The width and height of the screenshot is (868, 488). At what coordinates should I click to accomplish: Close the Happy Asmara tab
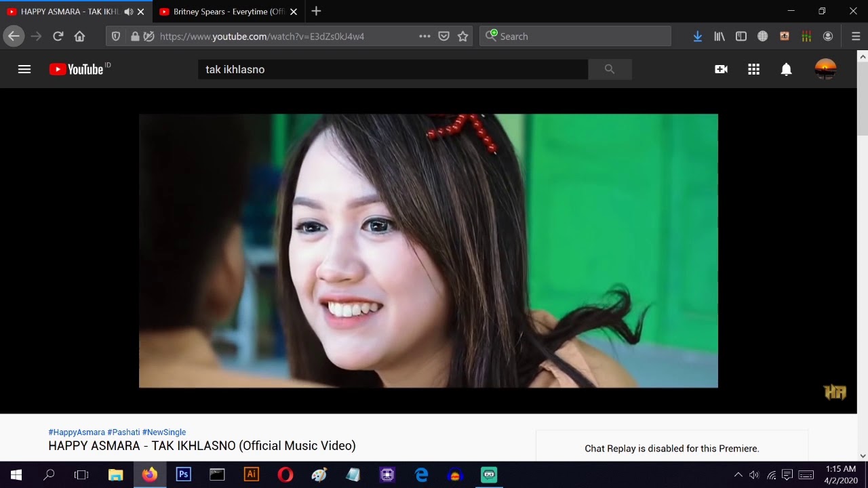pyautogui.click(x=141, y=12)
